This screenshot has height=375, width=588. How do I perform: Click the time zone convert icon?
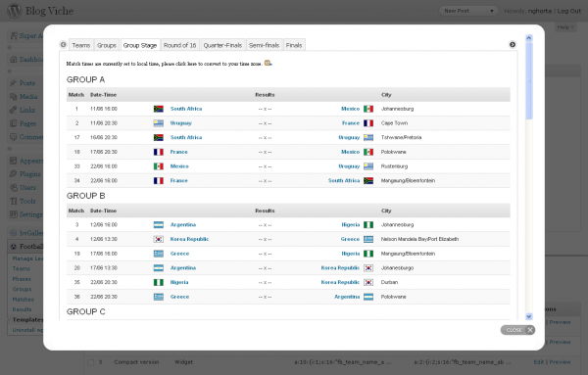coord(269,63)
